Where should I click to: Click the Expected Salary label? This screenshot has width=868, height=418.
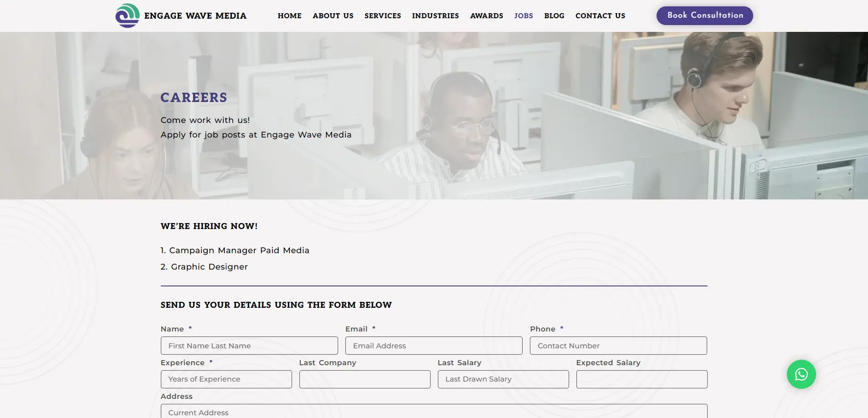[608, 363]
